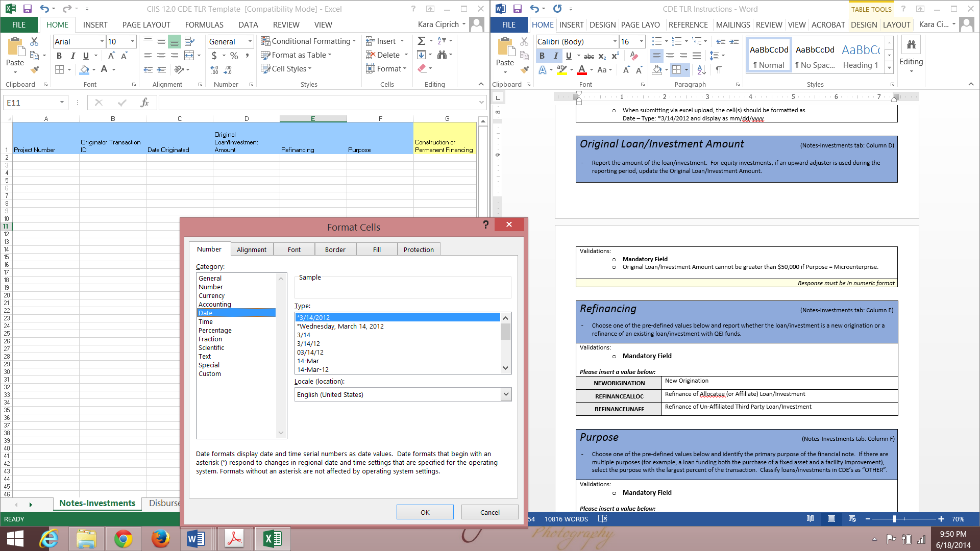Click the Percent Style icon in Excel
The height and width of the screenshot is (551, 980).
pos(234,55)
